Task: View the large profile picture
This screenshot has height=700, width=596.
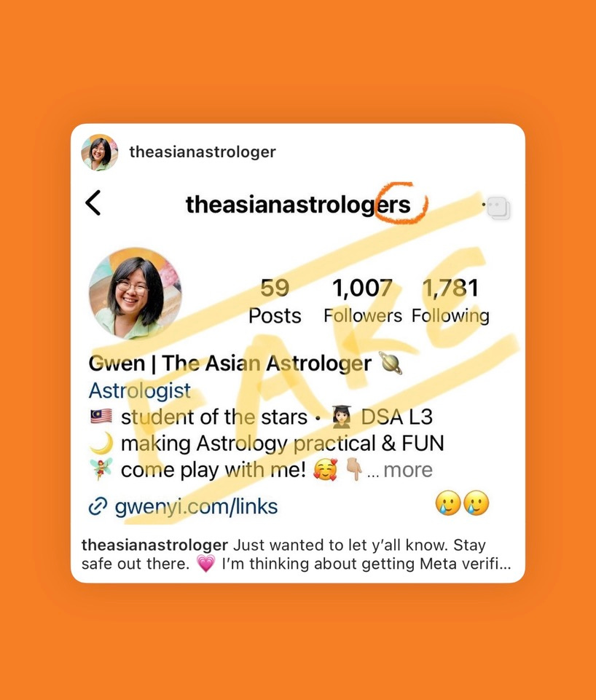Action: click(x=136, y=294)
